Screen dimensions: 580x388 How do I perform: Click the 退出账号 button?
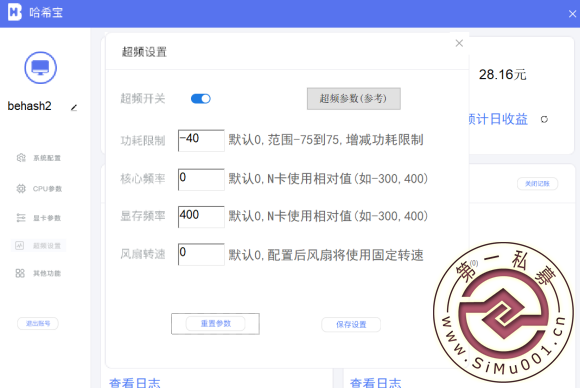(x=38, y=324)
